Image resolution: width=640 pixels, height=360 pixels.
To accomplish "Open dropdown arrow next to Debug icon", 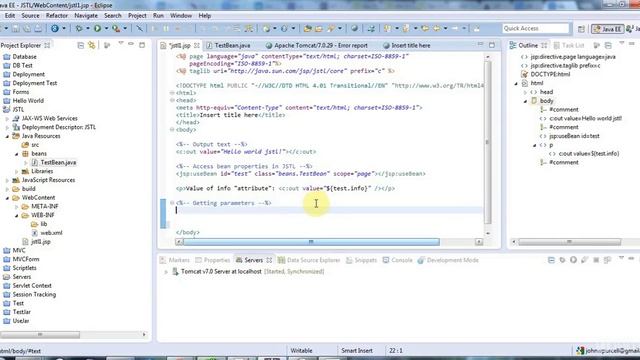I will (x=87, y=29).
